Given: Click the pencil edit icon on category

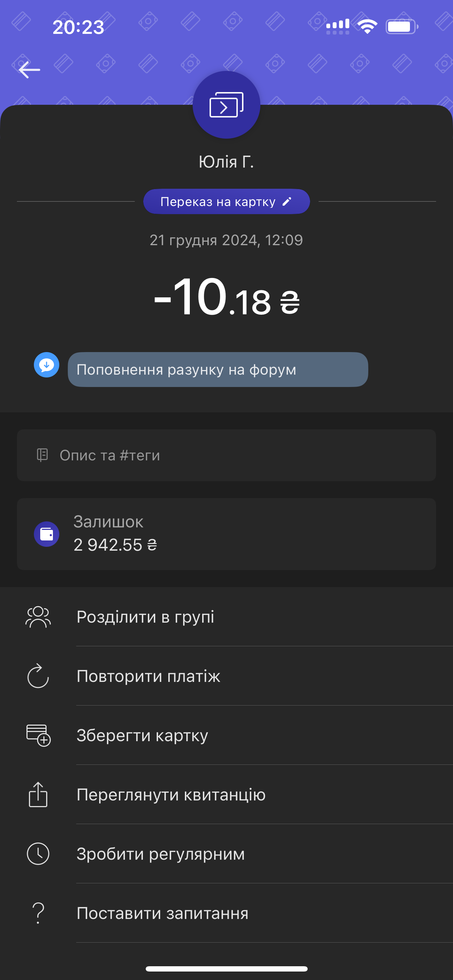Looking at the screenshot, I should pos(287,201).
